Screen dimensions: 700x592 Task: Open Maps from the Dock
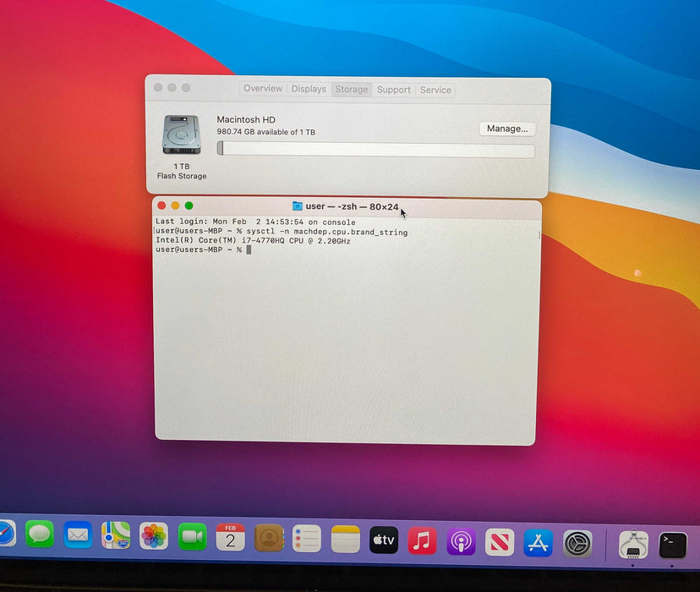click(116, 535)
